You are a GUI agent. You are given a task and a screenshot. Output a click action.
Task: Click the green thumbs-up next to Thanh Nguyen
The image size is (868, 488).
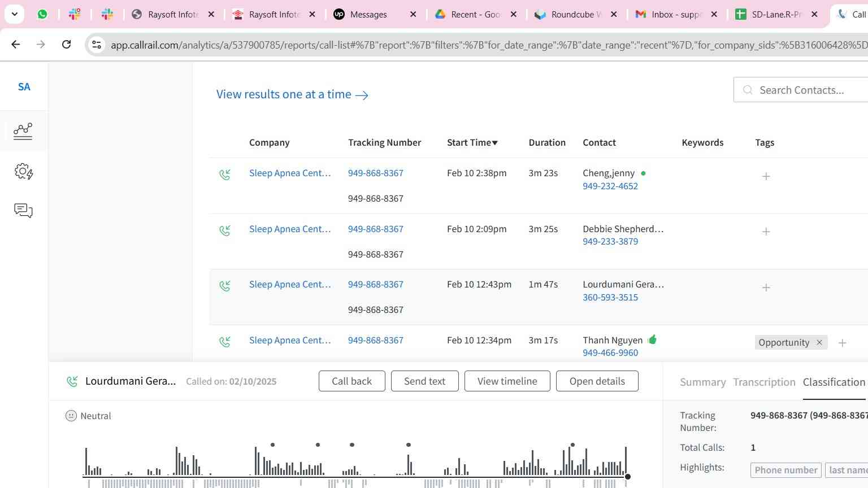point(653,339)
